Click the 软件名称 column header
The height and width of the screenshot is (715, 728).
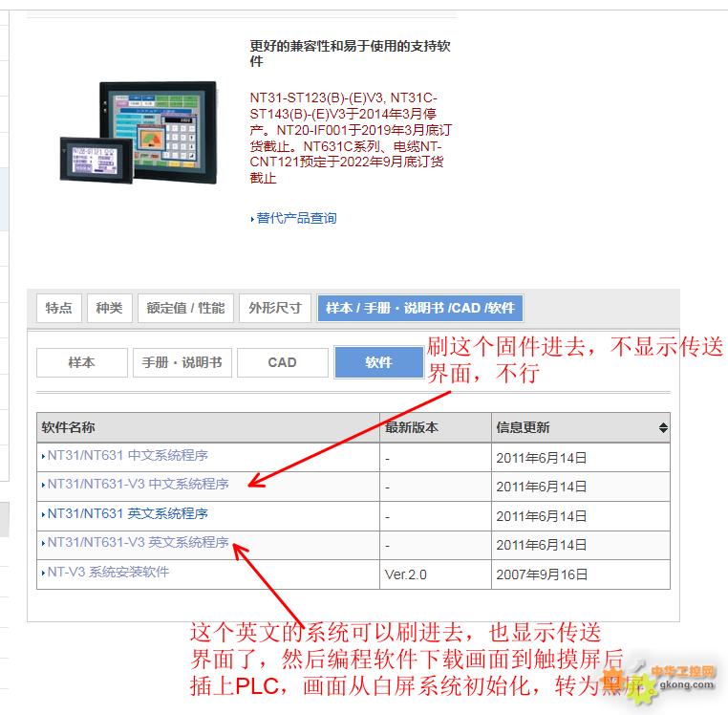69,428
